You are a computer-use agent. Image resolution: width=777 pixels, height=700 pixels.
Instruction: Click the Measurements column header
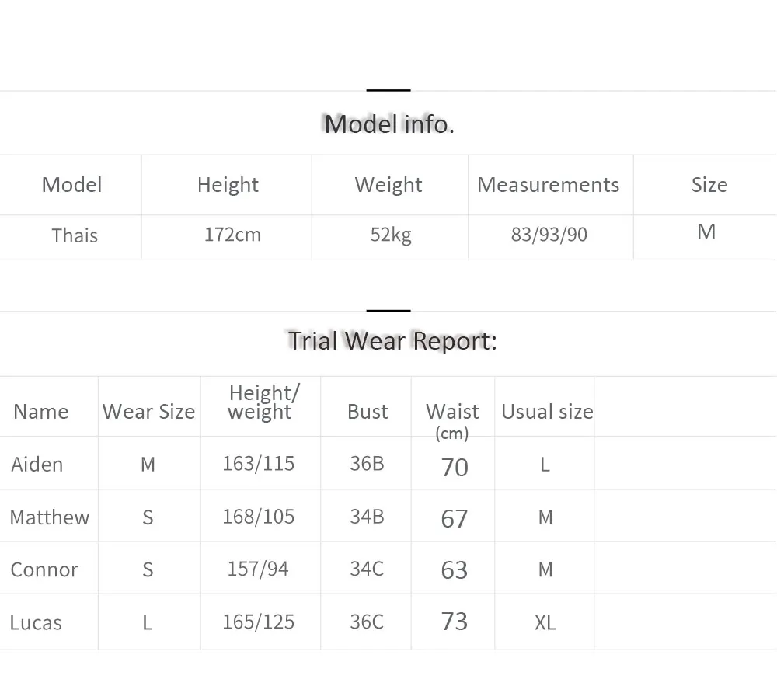pyautogui.click(x=548, y=185)
